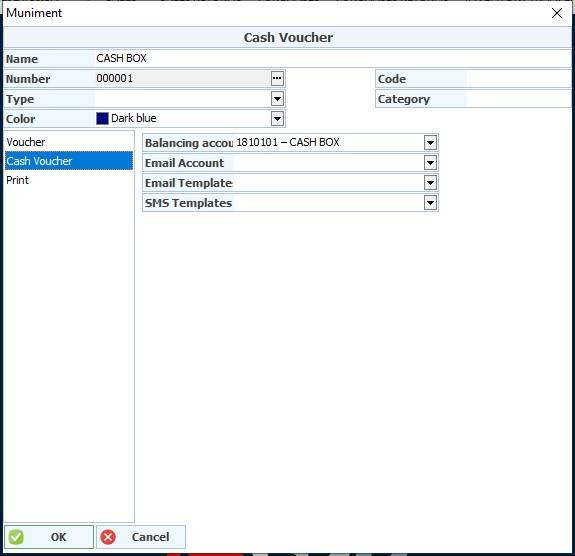Click the Code input field
The image size is (575, 556).
519,79
